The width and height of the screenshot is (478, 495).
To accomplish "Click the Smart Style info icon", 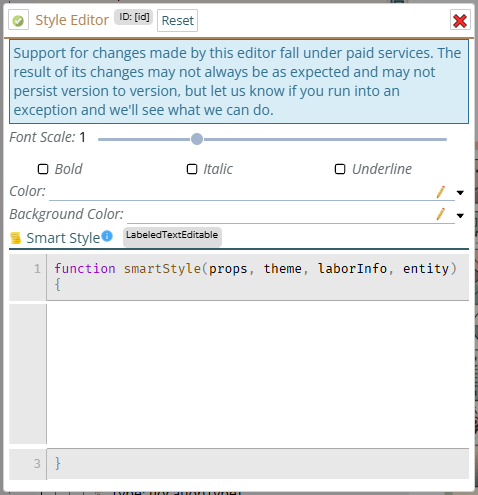I will click(x=107, y=236).
